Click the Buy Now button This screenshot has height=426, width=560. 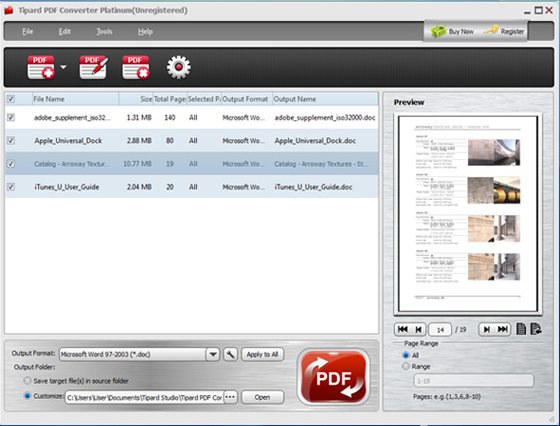click(x=452, y=31)
